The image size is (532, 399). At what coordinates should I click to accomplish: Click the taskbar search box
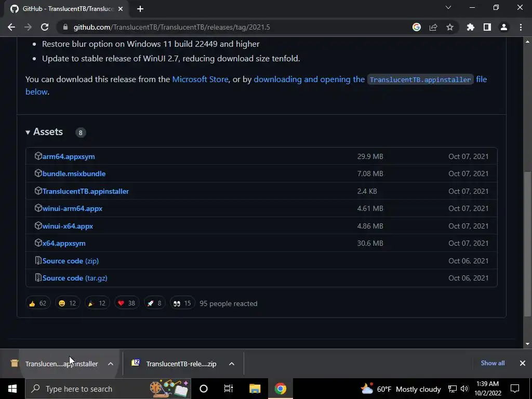click(x=108, y=389)
